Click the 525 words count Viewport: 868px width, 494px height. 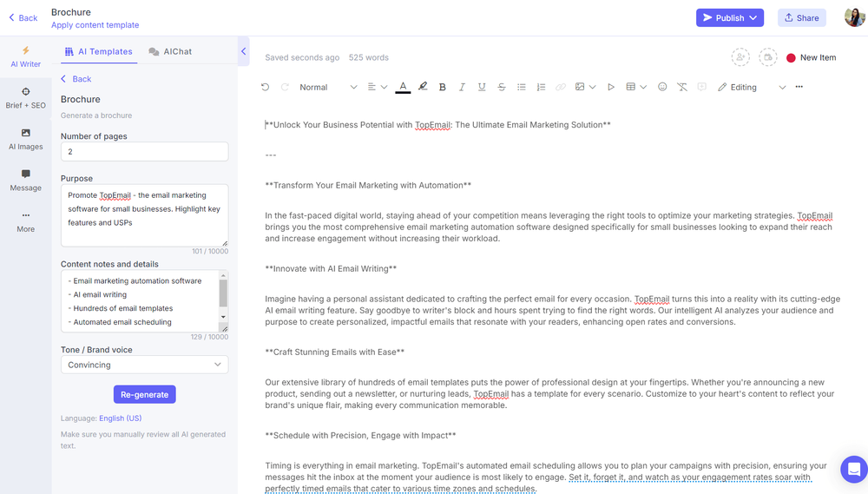pos(369,57)
